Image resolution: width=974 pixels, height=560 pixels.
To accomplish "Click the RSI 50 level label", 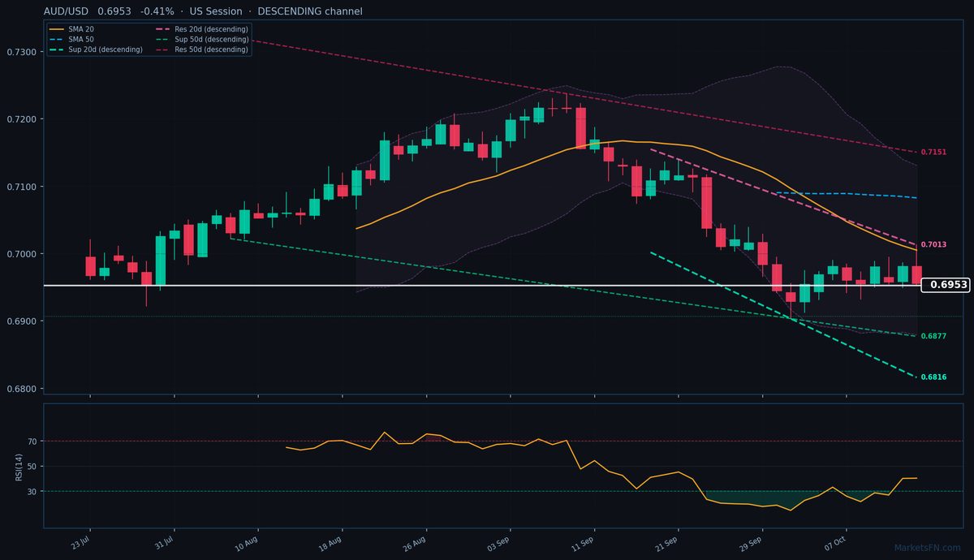I will (x=33, y=467).
